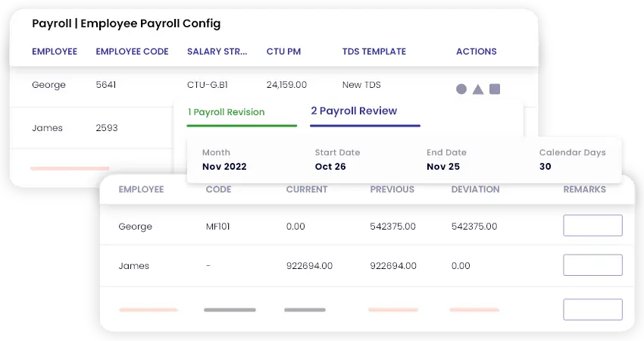
Task: Click the Start Date value Oct 26
Action: tap(330, 167)
